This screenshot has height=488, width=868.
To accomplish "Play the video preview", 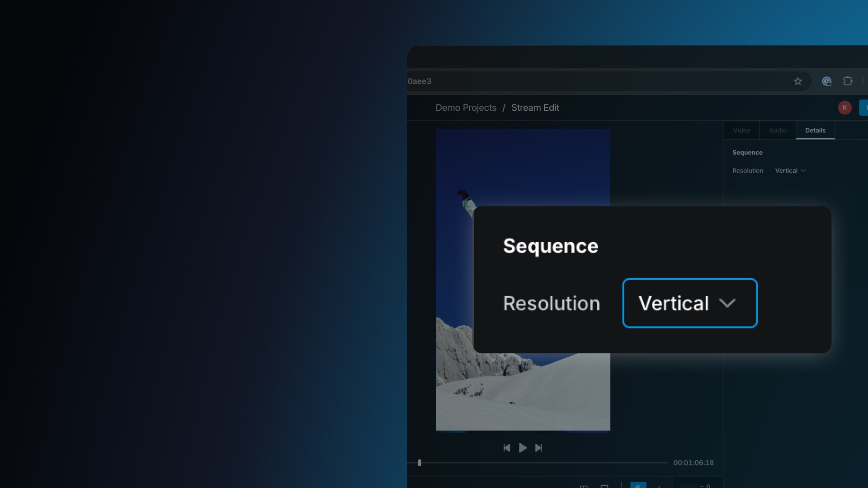I will [x=523, y=448].
